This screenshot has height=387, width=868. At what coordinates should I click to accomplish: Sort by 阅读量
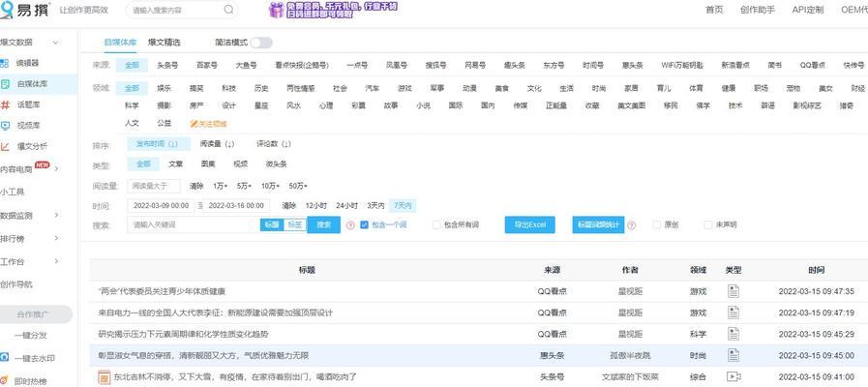tap(217, 144)
